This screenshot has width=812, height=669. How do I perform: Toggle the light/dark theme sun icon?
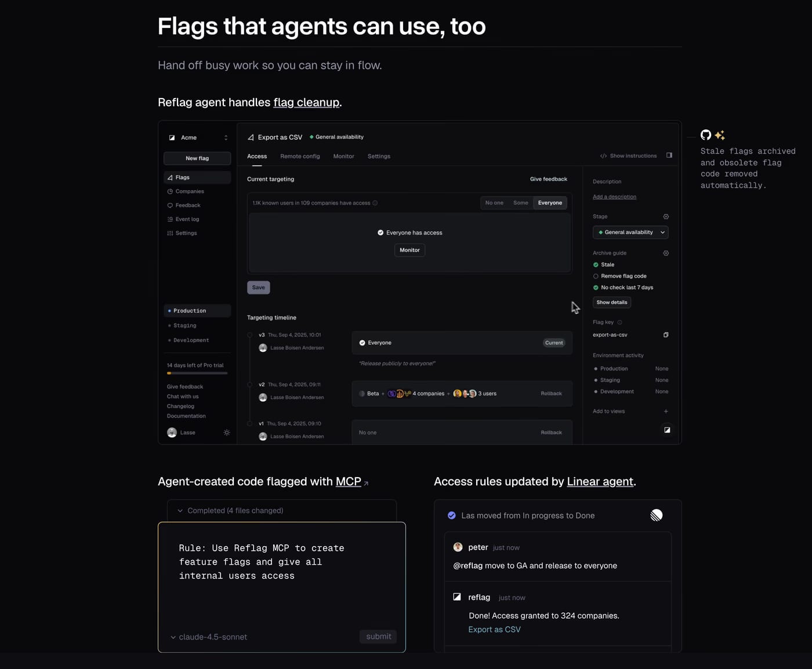[227, 432]
